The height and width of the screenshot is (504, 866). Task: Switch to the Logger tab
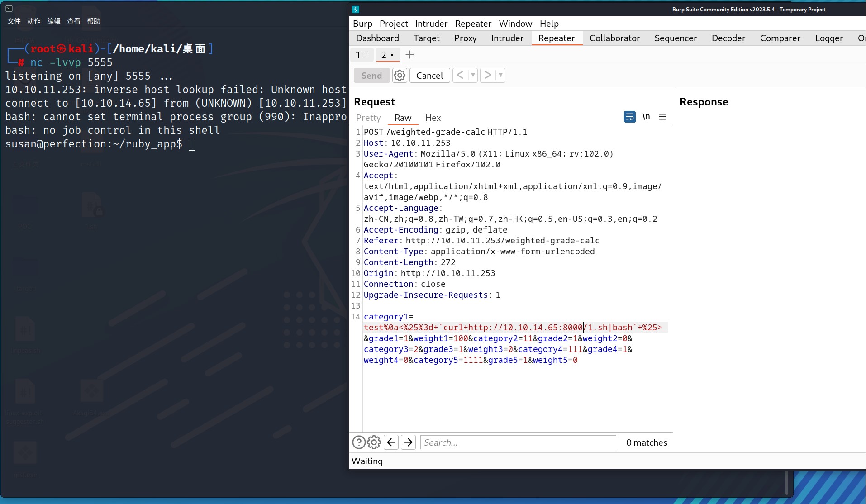point(829,38)
